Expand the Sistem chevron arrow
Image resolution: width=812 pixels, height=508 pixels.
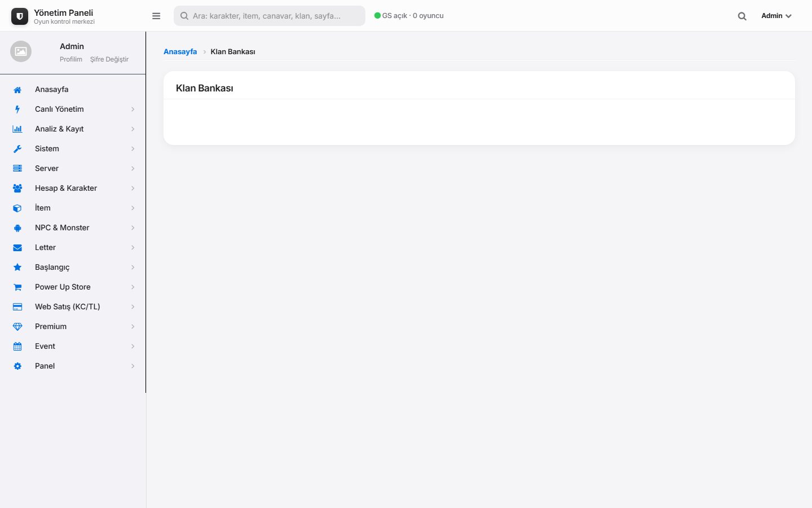pyautogui.click(x=133, y=149)
